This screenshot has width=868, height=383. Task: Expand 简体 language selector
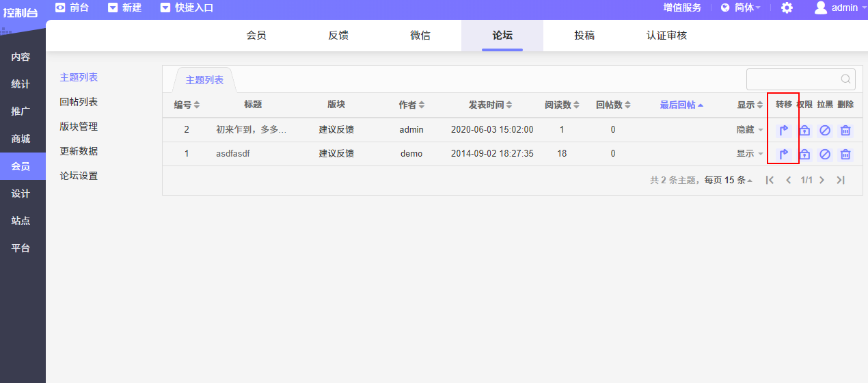[740, 8]
